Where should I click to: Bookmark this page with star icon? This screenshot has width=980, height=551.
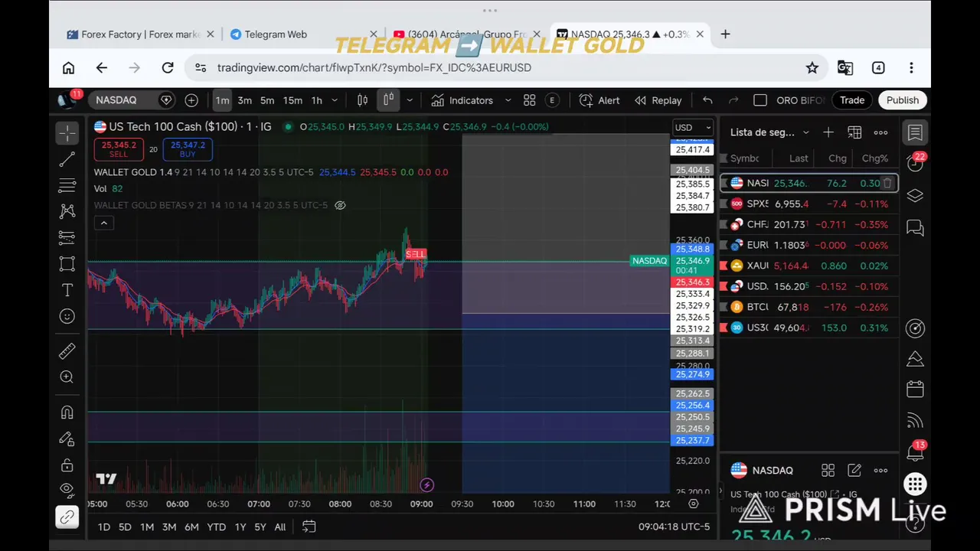(x=812, y=68)
